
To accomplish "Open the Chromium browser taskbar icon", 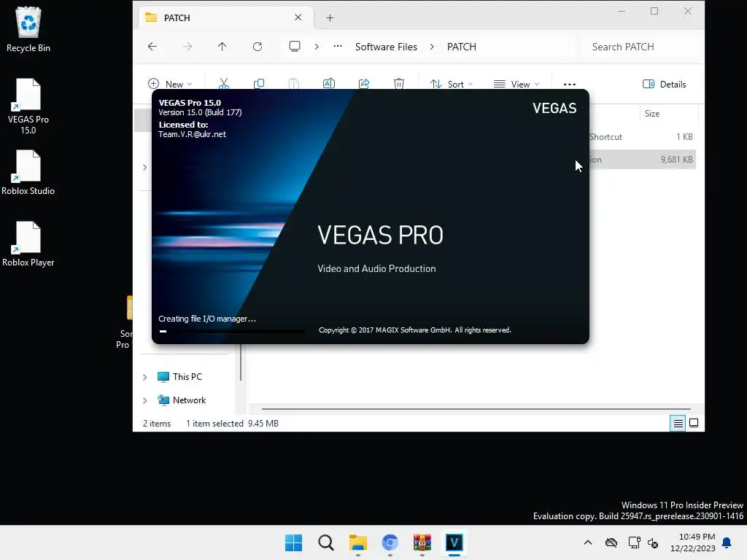I will [x=390, y=542].
